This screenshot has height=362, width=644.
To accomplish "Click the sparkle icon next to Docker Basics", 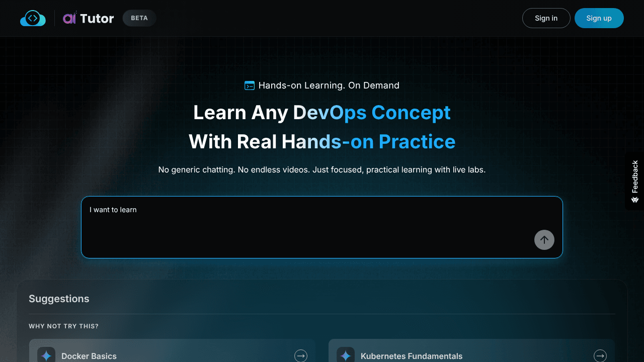I will pyautogui.click(x=46, y=355).
